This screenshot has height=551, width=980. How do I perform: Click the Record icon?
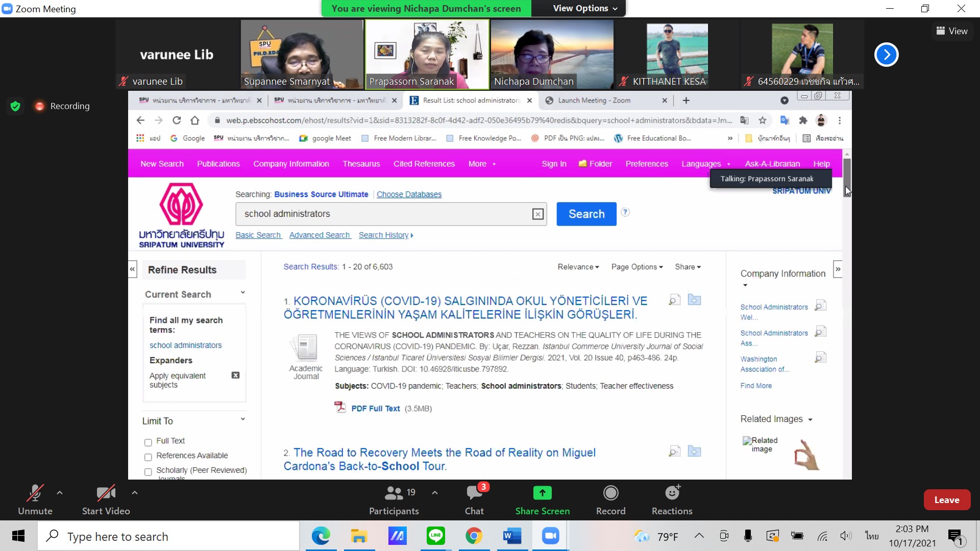tap(610, 493)
